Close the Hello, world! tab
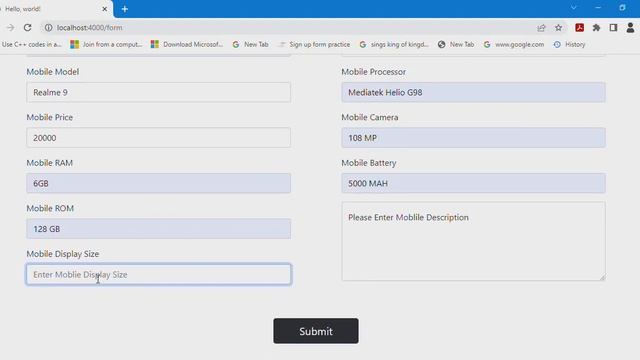The width and height of the screenshot is (640, 360). point(104,9)
